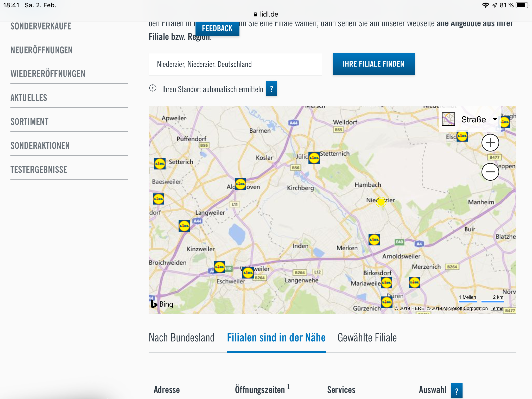Click the map Terms link
Viewport: 532px width, 399px height.
[497, 308]
